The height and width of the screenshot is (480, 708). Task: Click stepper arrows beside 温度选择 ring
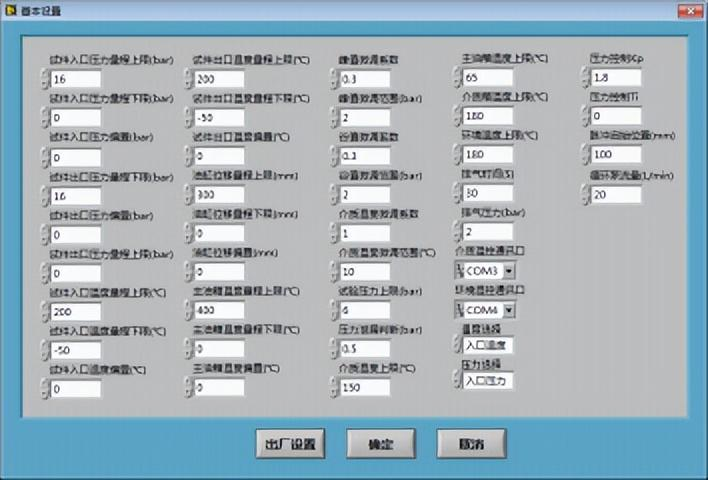coord(457,345)
